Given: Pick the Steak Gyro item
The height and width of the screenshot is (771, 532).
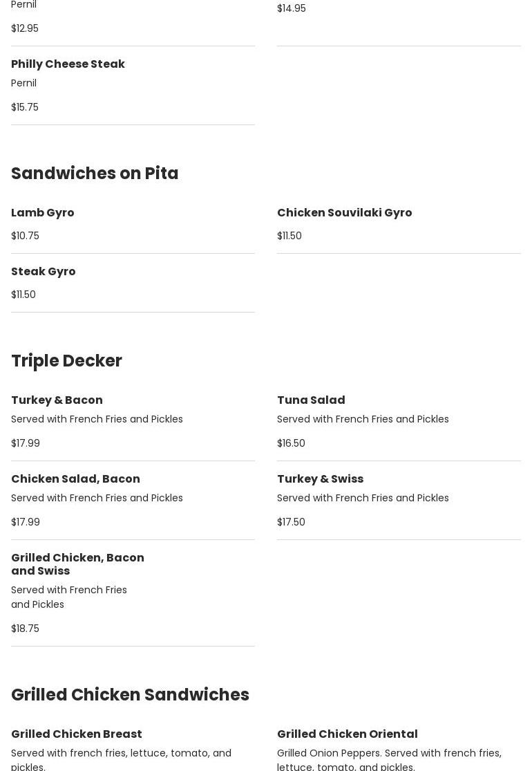Looking at the screenshot, I should (x=44, y=272).
